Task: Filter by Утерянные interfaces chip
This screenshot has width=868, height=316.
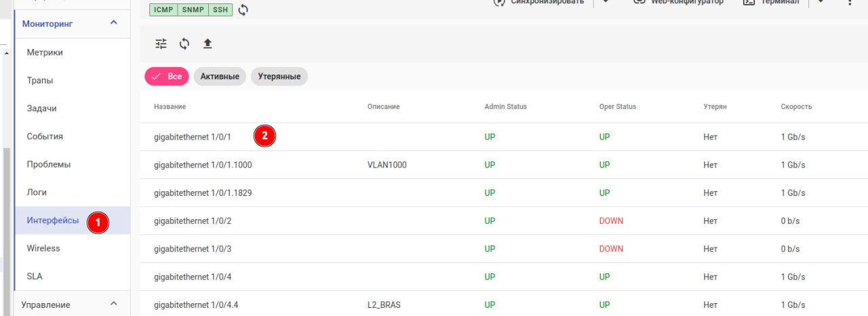Action: [279, 77]
